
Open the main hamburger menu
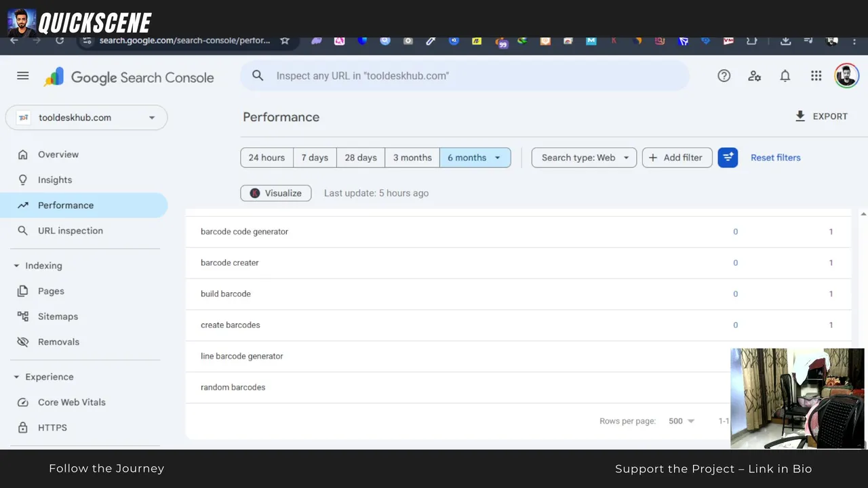click(23, 76)
